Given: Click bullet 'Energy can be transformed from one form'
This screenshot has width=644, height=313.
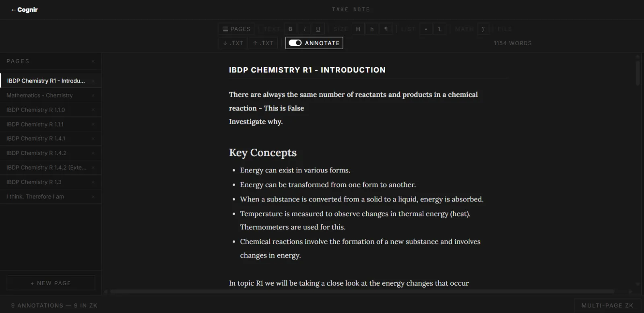Looking at the screenshot, I should tap(328, 185).
